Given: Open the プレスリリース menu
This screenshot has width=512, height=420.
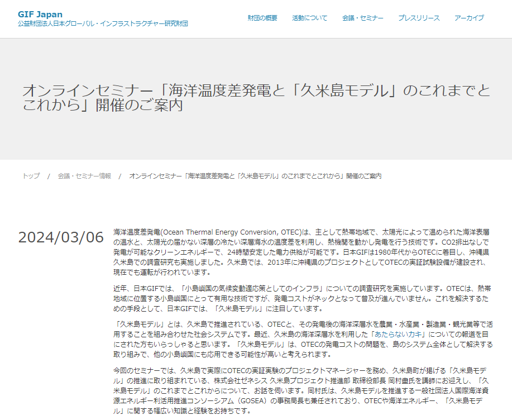Looking at the screenshot, I should click(x=420, y=17).
